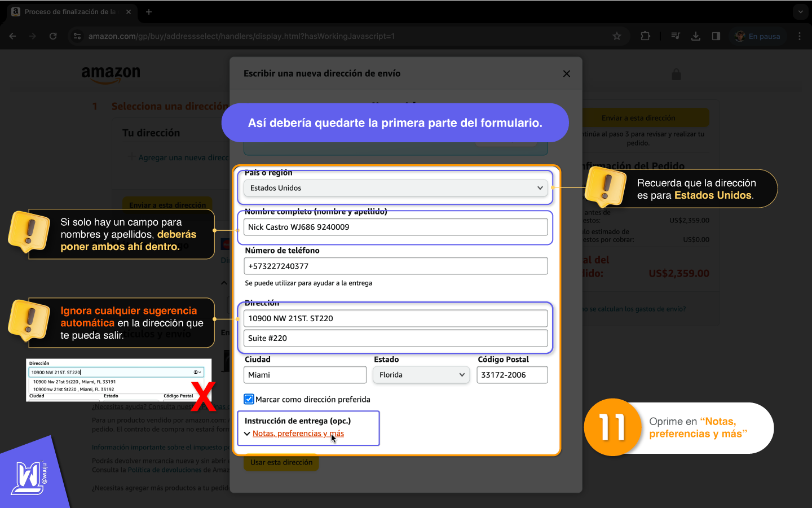Open the Estado dropdown showing Florida
Viewport: 812px width, 508px height.
click(x=421, y=375)
